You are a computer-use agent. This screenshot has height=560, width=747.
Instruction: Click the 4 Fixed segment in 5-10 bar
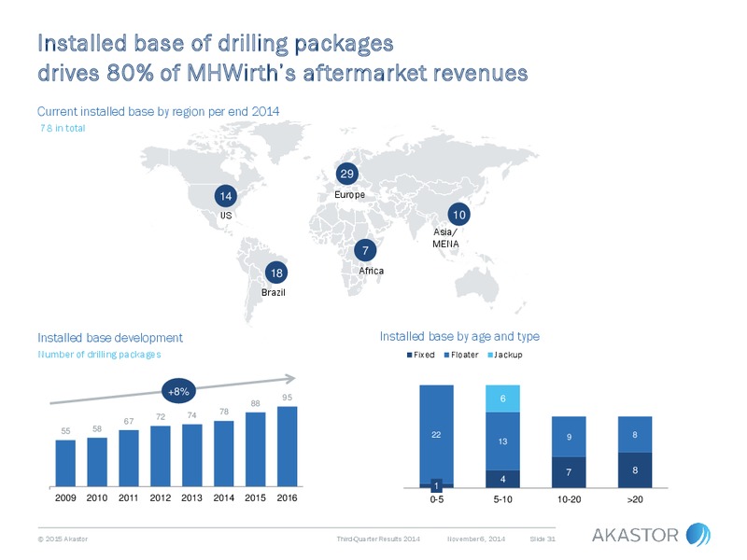click(502, 479)
